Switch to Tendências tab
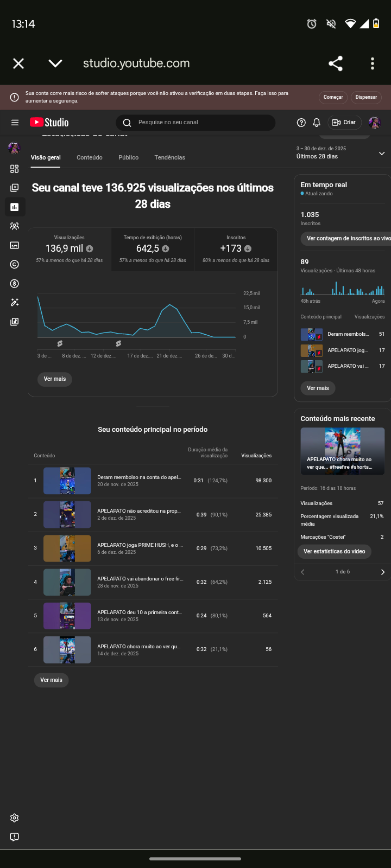This screenshot has height=868, width=391. click(x=170, y=157)
